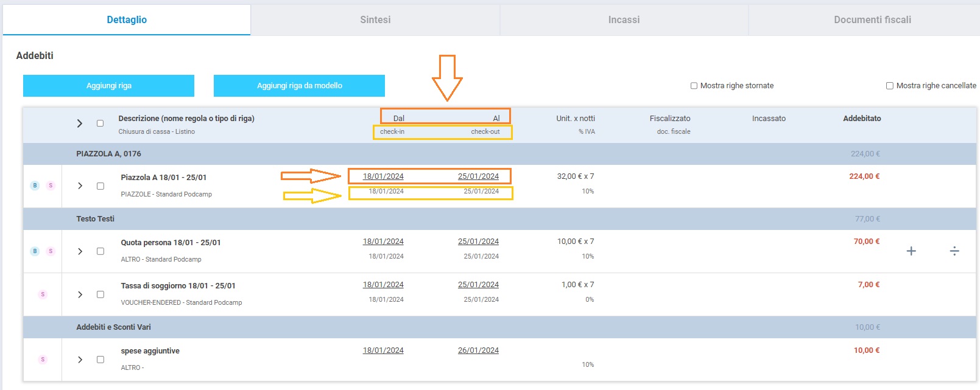Enable Mostra righe cancellate checkbox
The width and height of the screenshot is (980, 390).
pyautogui.click(x=889, y=86)
